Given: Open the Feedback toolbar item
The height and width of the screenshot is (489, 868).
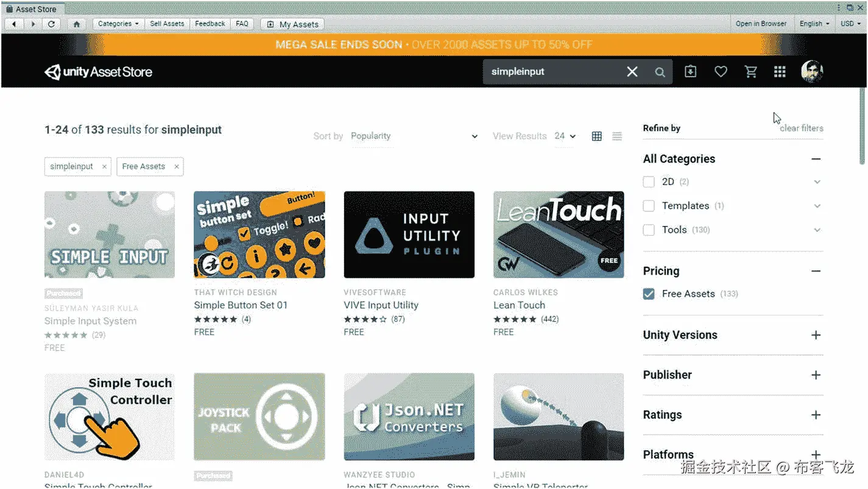Looking at the screenshot, I should [x=210, y=24].
